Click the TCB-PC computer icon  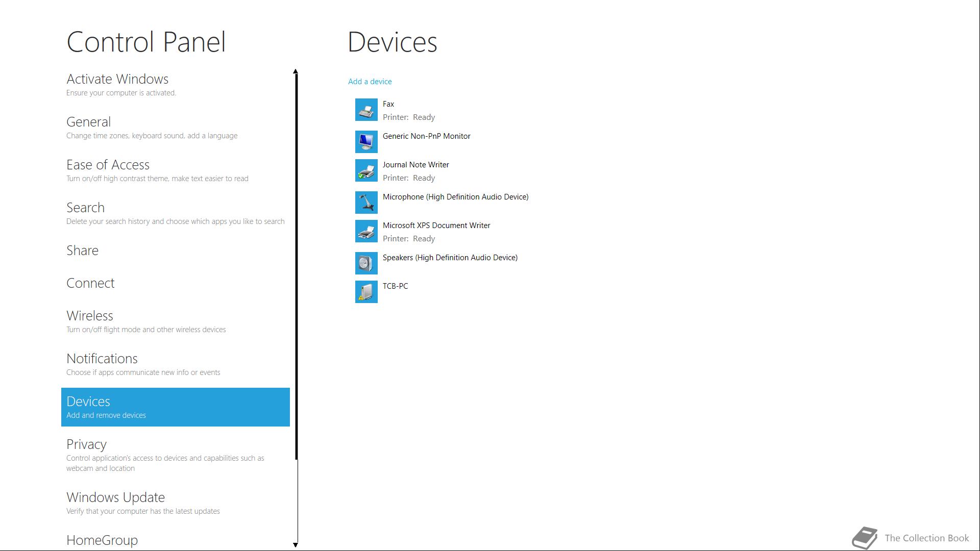tap(366, 292)
